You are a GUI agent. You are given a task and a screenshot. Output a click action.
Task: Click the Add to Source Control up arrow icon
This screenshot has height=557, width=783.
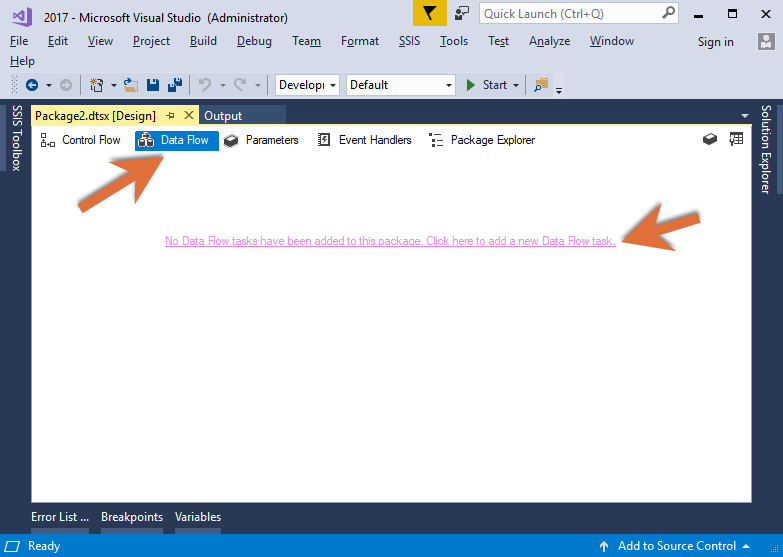click(604, 547)
